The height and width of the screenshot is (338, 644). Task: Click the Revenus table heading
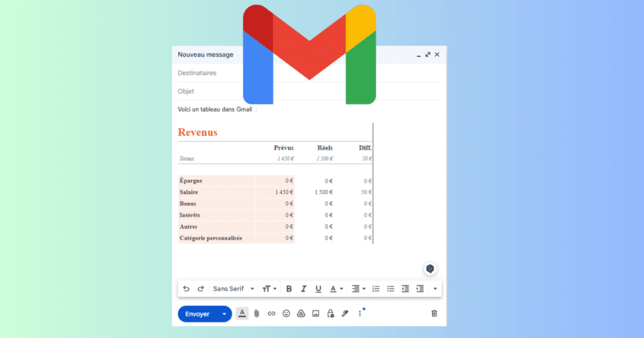tap(197, 132)
